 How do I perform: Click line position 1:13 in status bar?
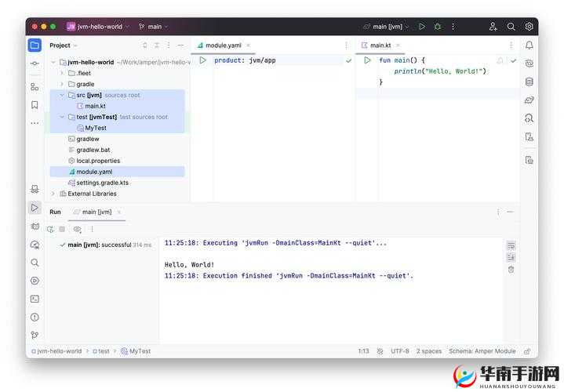(363, 351)
